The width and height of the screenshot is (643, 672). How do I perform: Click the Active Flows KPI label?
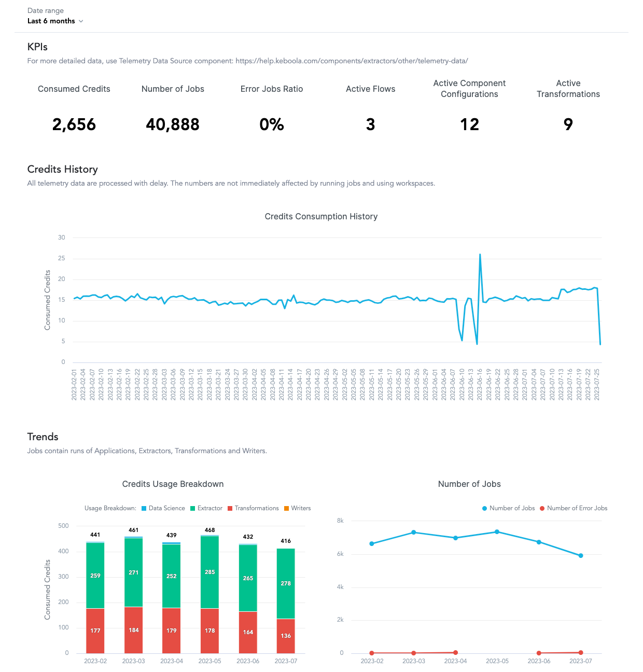coord(370,89)
